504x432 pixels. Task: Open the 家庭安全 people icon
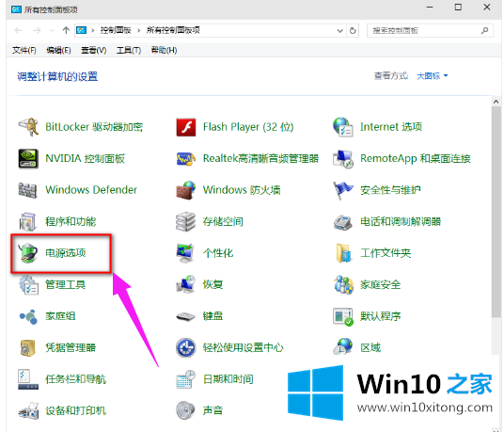coord(343,284)
